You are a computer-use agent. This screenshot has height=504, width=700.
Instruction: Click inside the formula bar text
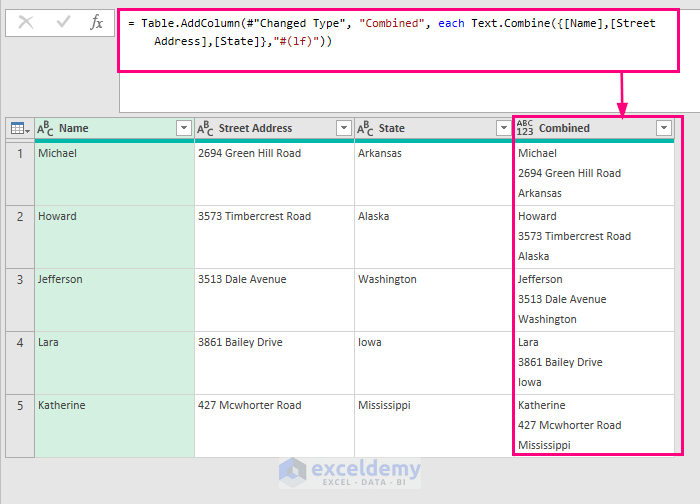tap(392, 32)
